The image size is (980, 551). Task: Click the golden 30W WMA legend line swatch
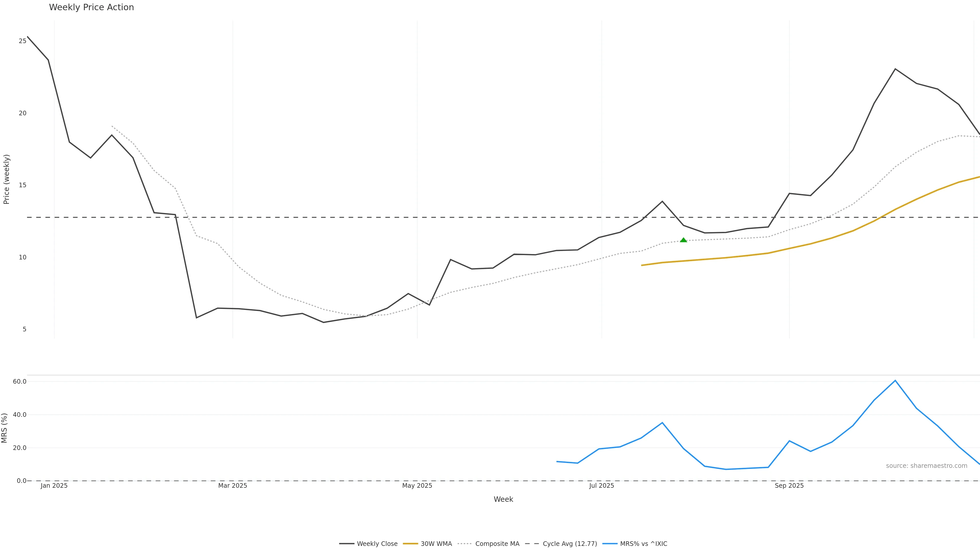(x=410, y=544)
